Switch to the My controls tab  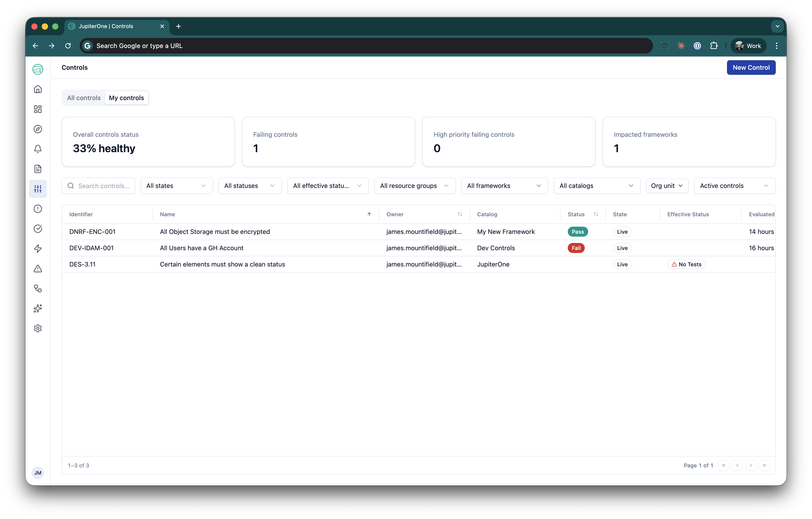coord(126,98)
